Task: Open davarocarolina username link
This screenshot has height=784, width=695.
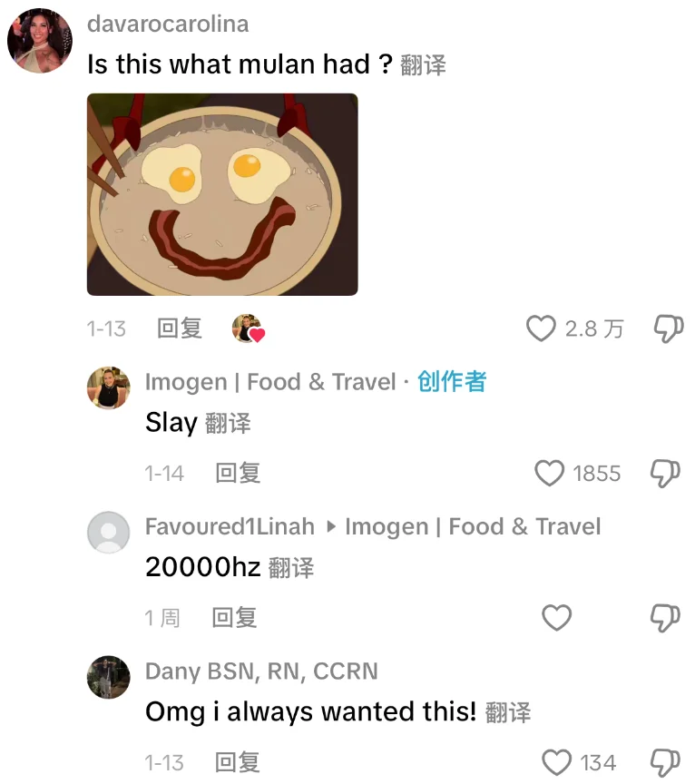Action: click(x=168, y=24)
